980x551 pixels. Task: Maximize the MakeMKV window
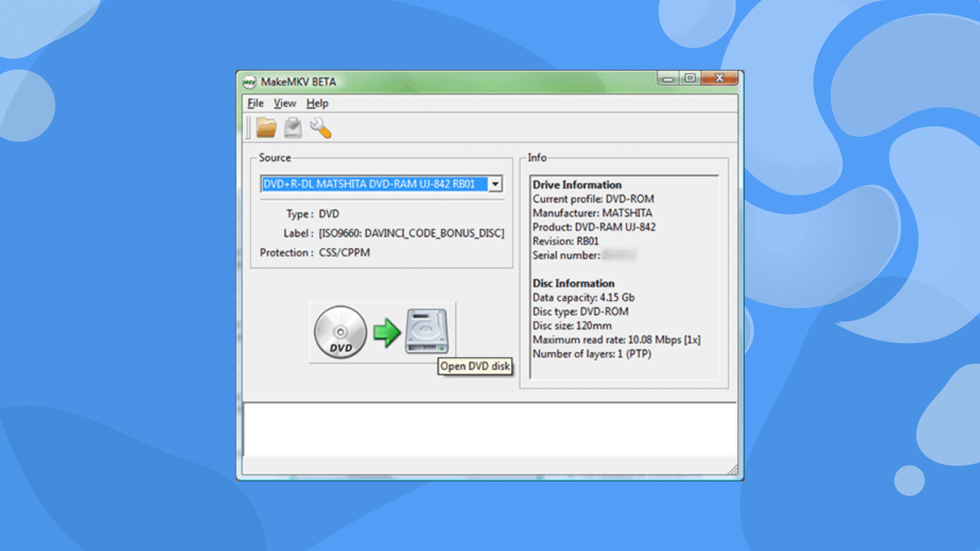tap(690, 78)
